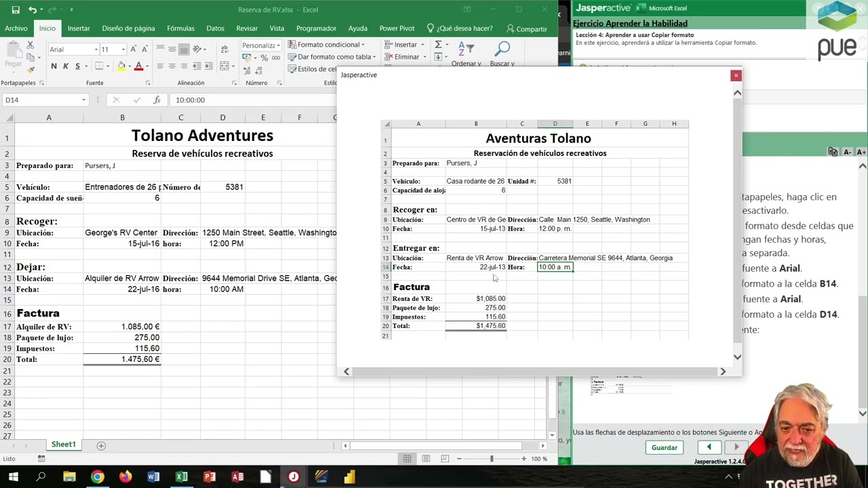Switch to Page Break Preview
Viewport: 868px width, 488px height.
pos(444,459)
